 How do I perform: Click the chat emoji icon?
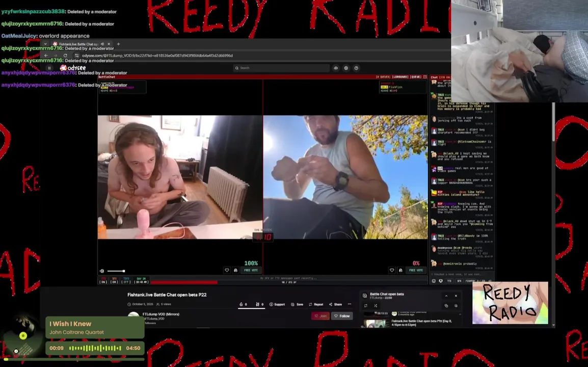pos(434,281)
